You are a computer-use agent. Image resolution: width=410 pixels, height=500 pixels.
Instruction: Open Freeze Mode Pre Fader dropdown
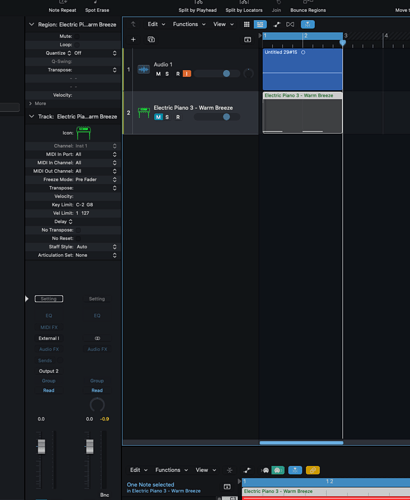tap(96, 179)
